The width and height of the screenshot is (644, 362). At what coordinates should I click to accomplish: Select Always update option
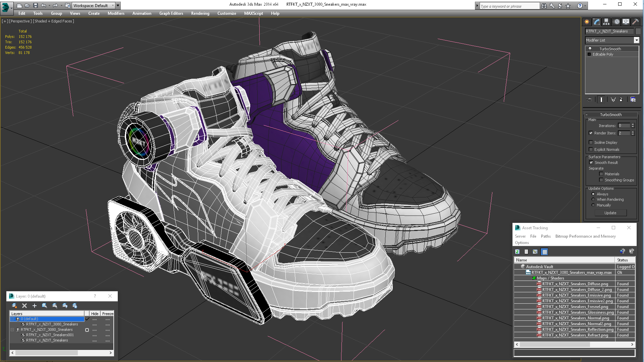[593, 194]
